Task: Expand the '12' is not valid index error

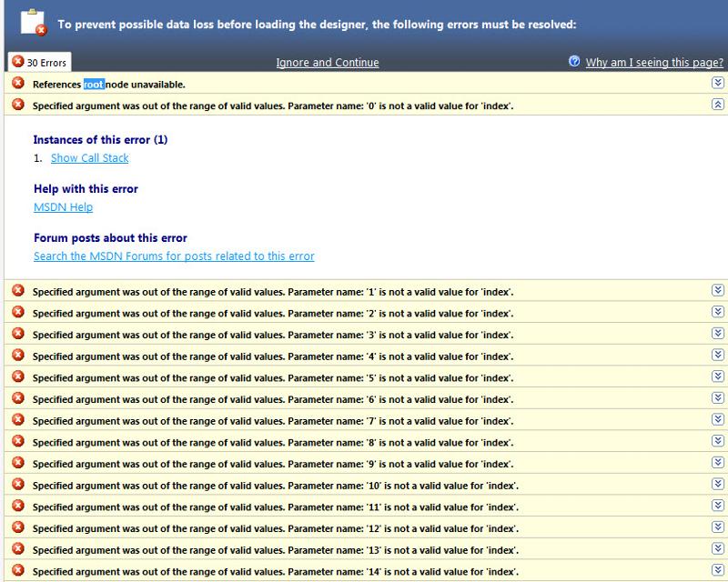Action: coord(718,527)
